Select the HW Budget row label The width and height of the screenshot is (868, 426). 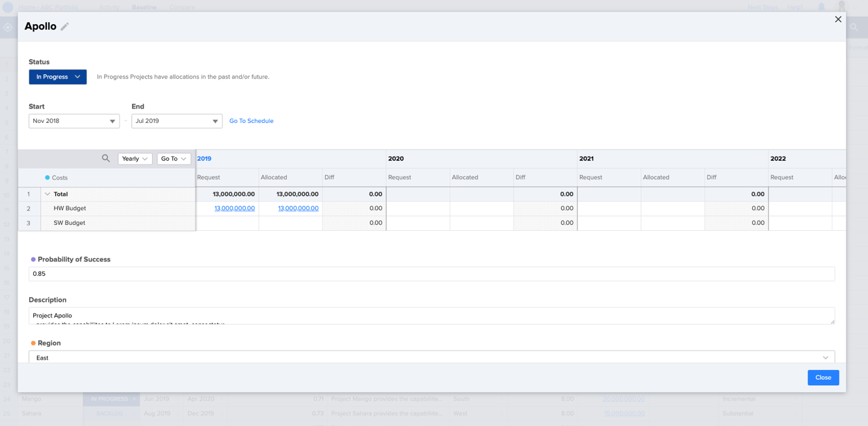(x=70, y=208)
